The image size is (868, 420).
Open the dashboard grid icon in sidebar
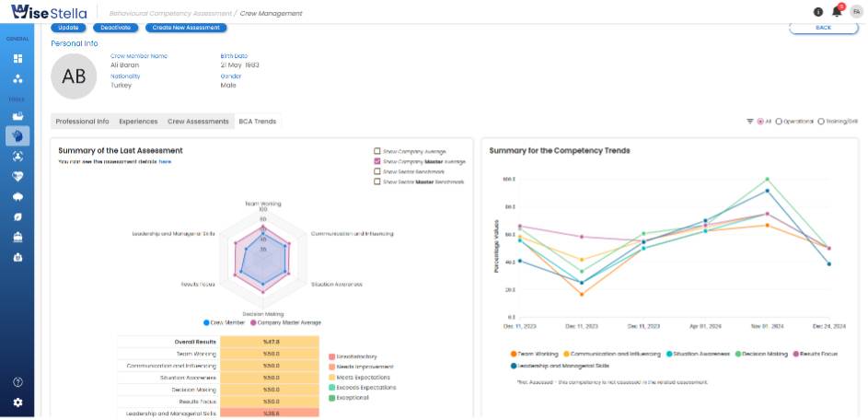[x=17, y=58]
